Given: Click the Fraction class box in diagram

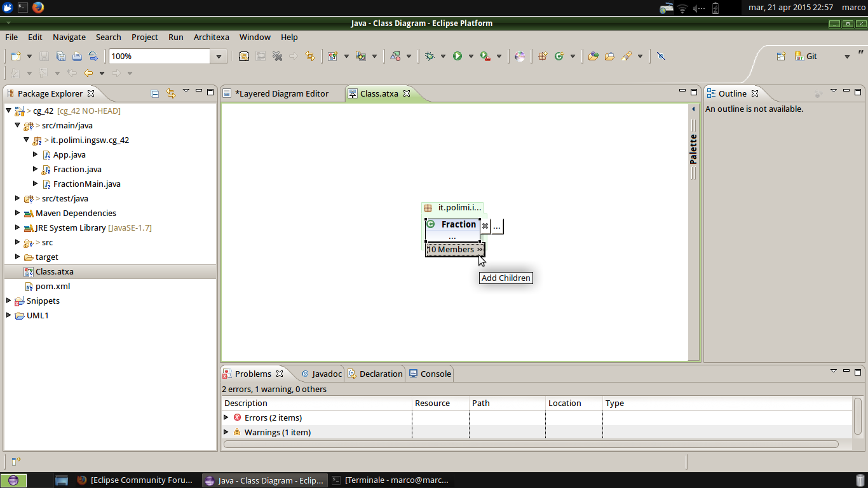Looking at the screenshot, I should pos(452,229).
